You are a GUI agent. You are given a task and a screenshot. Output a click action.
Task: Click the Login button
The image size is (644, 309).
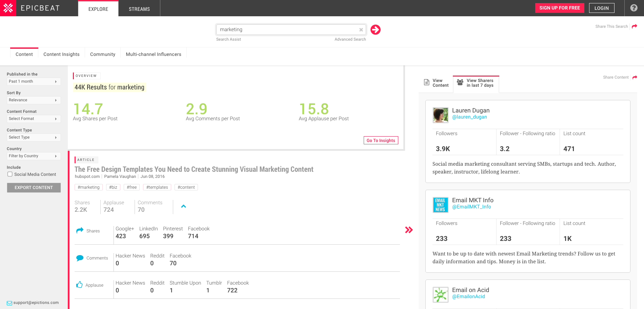[602, 8]
